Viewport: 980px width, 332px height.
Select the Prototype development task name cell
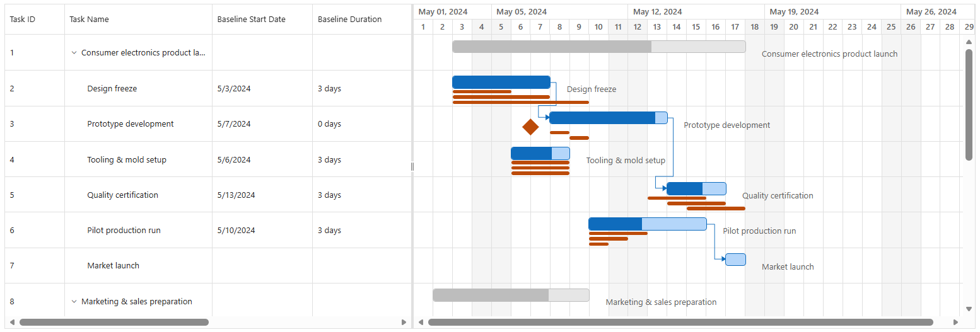(x=138, y=124)
